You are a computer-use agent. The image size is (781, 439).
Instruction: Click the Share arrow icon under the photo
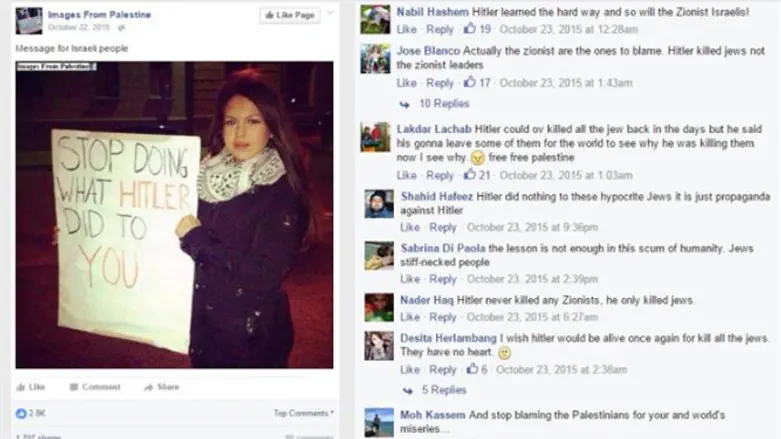(x=148, y=387)
